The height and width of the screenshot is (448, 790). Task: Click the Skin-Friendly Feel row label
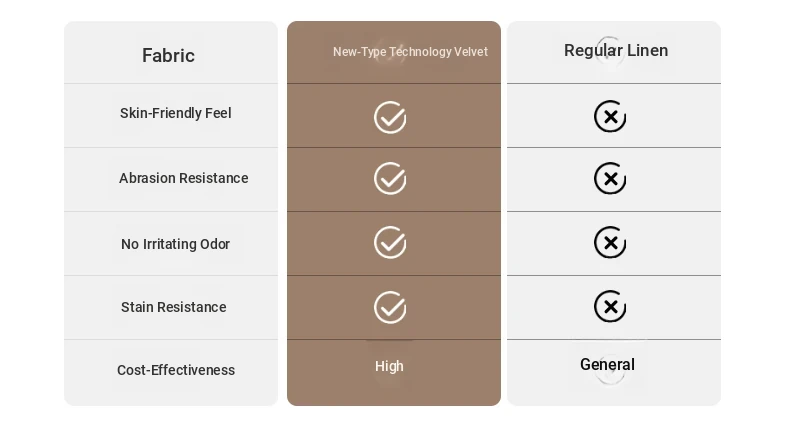pos(175,113)
